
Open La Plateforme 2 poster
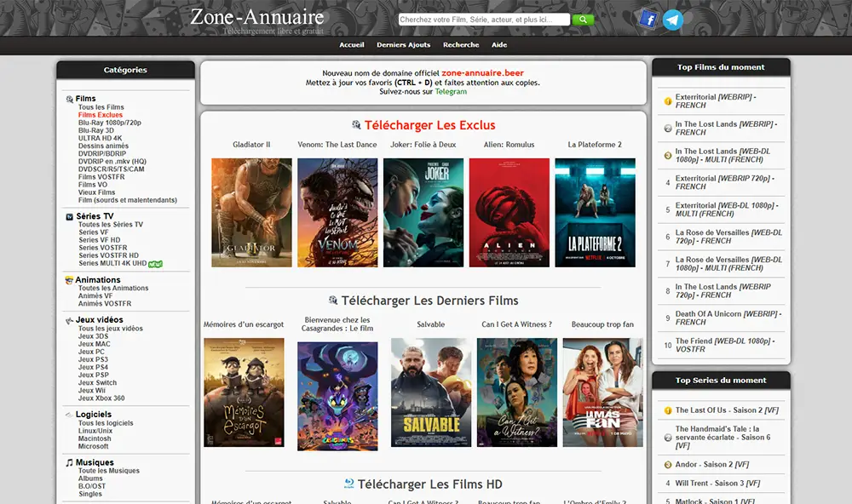point(595,212)
